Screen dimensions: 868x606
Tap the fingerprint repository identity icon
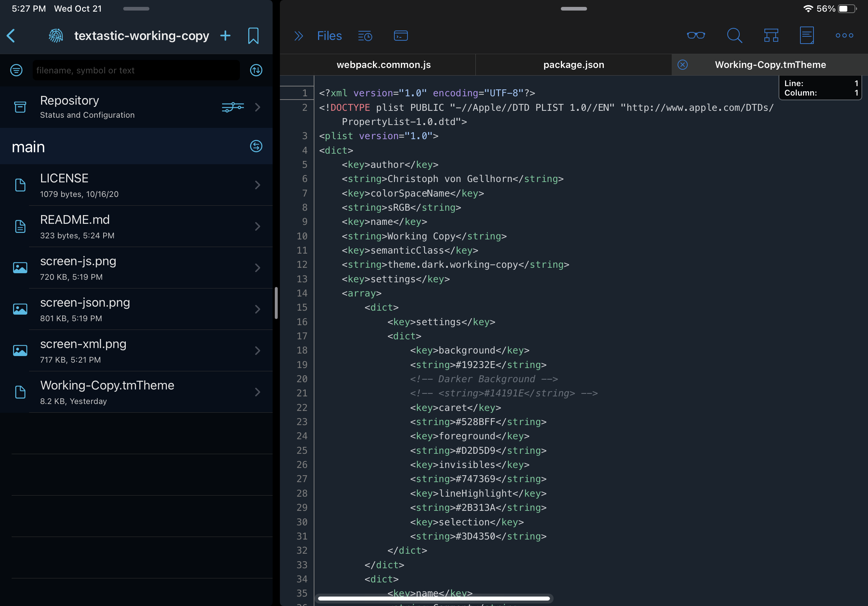(x=56, y=36)
